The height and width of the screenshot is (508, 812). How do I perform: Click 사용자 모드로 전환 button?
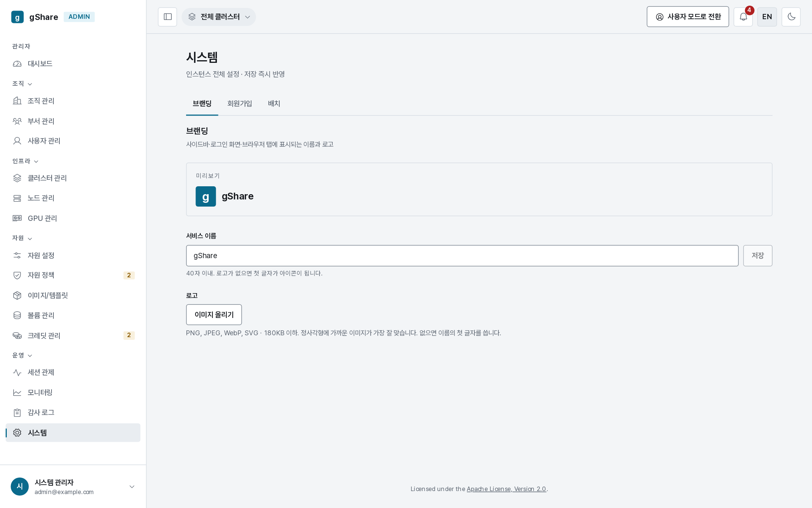[688, 17]
